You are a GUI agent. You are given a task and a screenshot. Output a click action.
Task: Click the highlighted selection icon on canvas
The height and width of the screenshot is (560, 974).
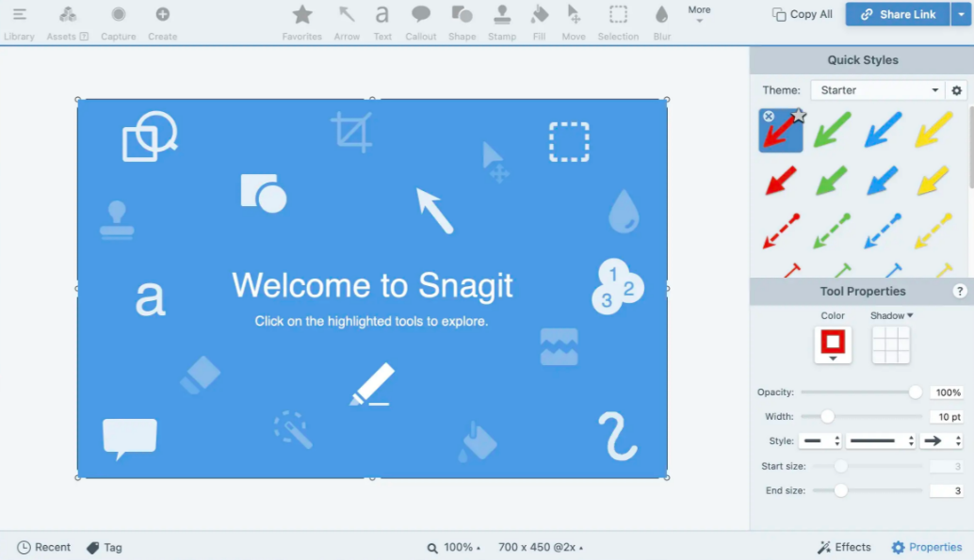tap(569, 141)
